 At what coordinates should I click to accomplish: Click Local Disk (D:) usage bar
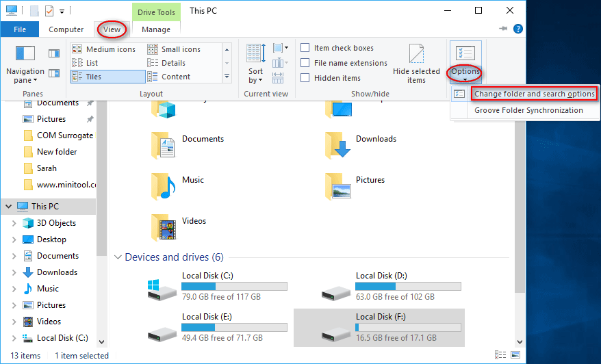(x=408, y=286)
